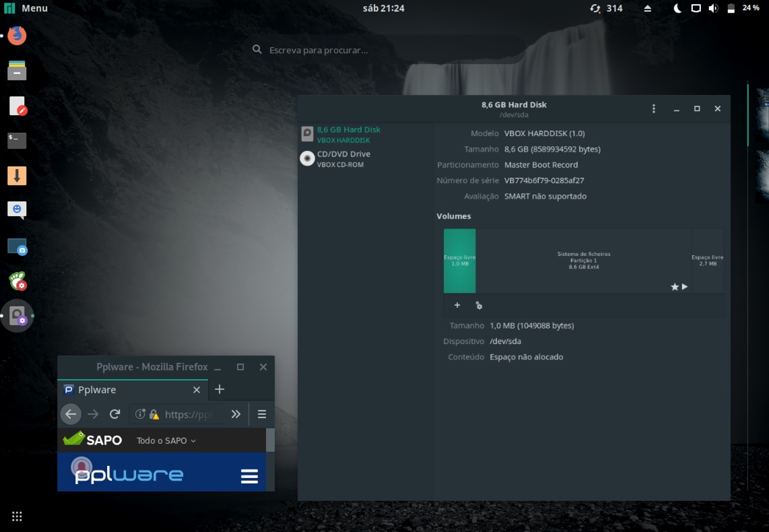Open the updates indicator showing 314
The height and width of the screenshot is (532, 769).
pyautogui.click(x=606, y=8)
